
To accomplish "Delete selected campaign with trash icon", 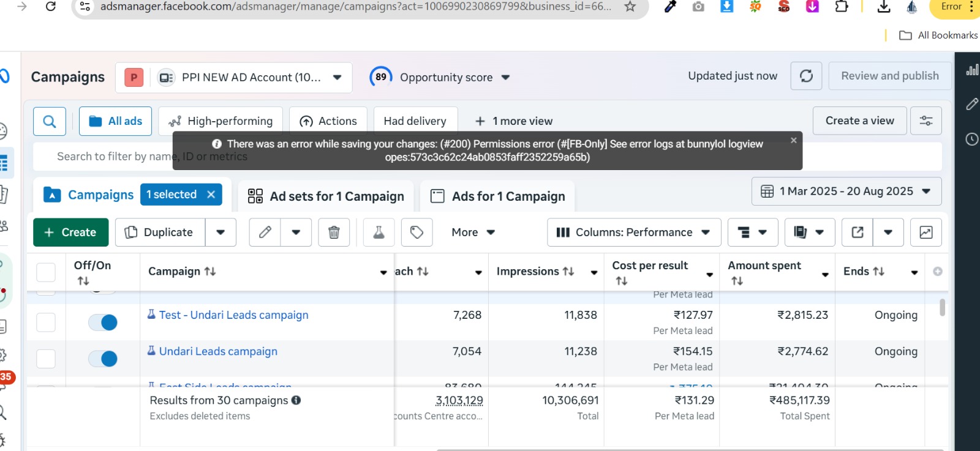I will pos(334,233).
